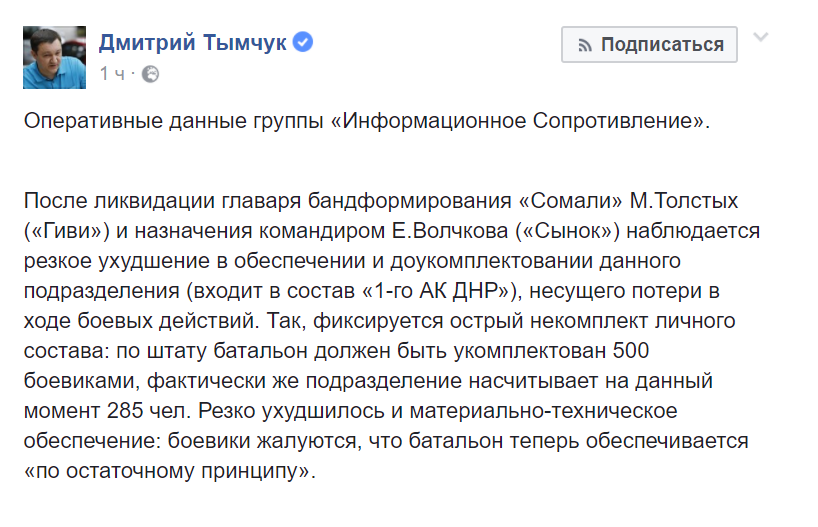
Task: Click the «по остаточному принципу» phrase
Action: coord(170,472)
